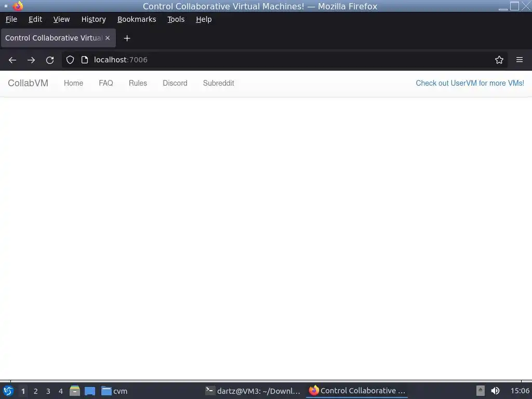Click the 15:06 clock
The width and height of the screenshot is (532, 399).
coord(520,391)
